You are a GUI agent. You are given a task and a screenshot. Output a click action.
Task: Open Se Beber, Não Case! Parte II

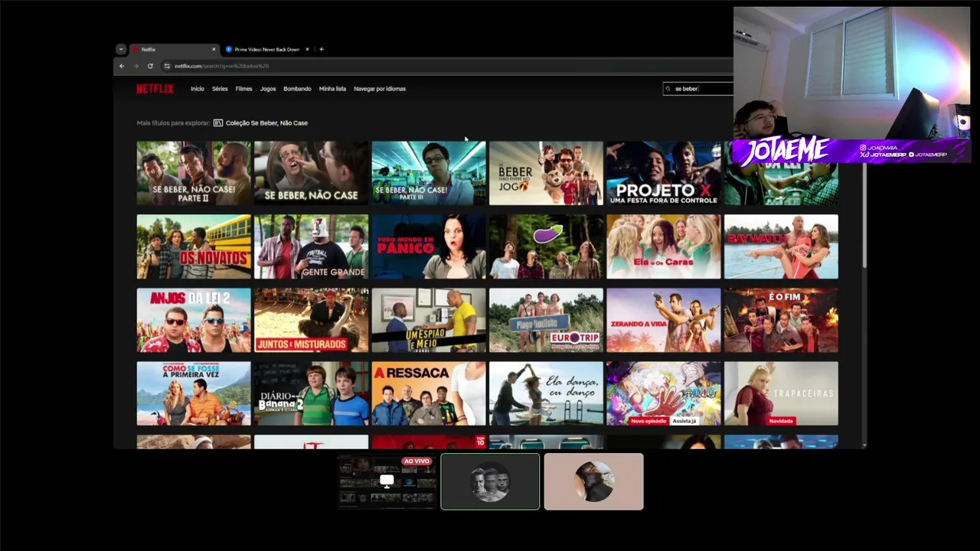[194, 173]
